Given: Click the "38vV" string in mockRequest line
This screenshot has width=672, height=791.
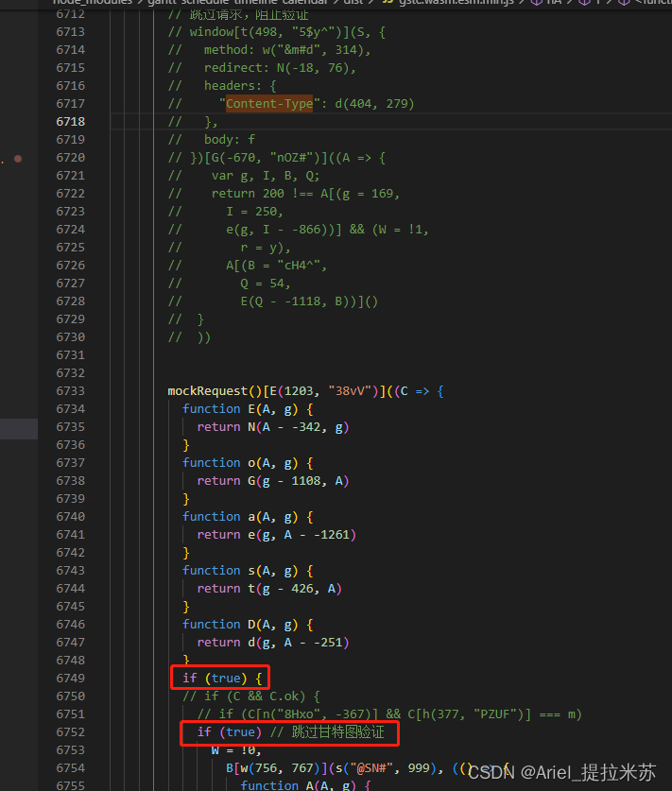Looking at the screenshot, I should pyautogui.click(x=350, y=391).
